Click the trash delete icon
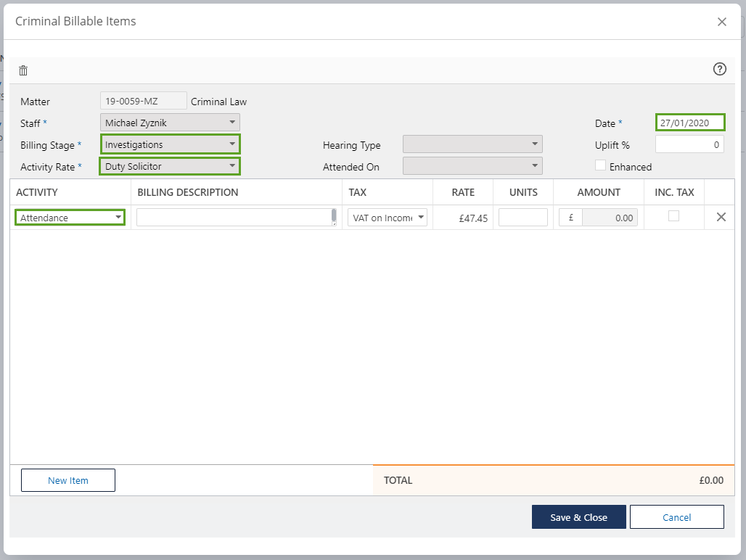This screenshot has height=560, width=746. 23,70
